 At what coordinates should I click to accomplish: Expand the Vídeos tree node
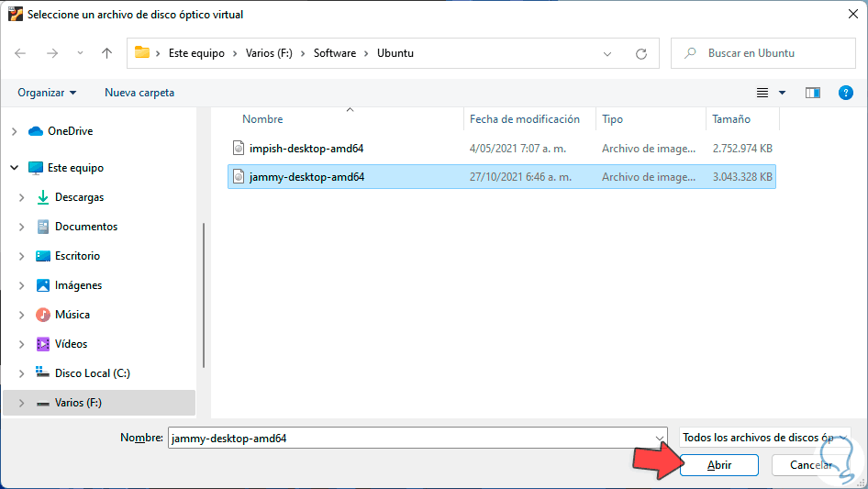pyautogui.click(x=22, y=344)
